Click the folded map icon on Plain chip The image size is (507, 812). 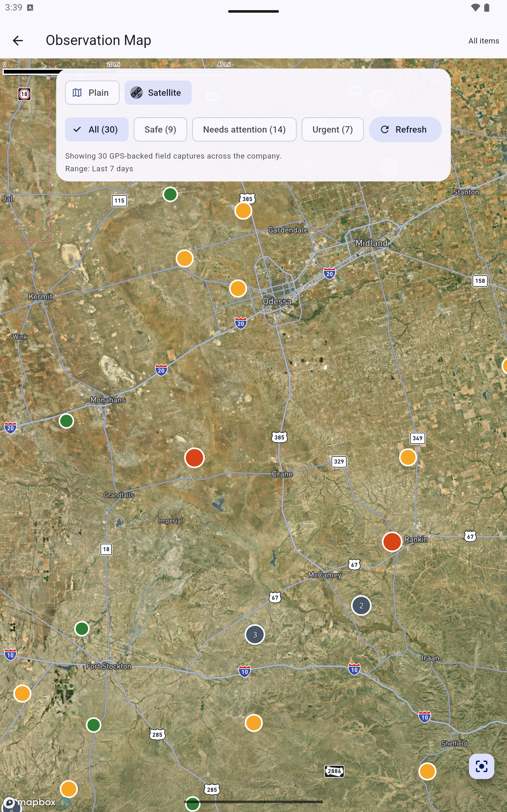(x=76, y=93)
